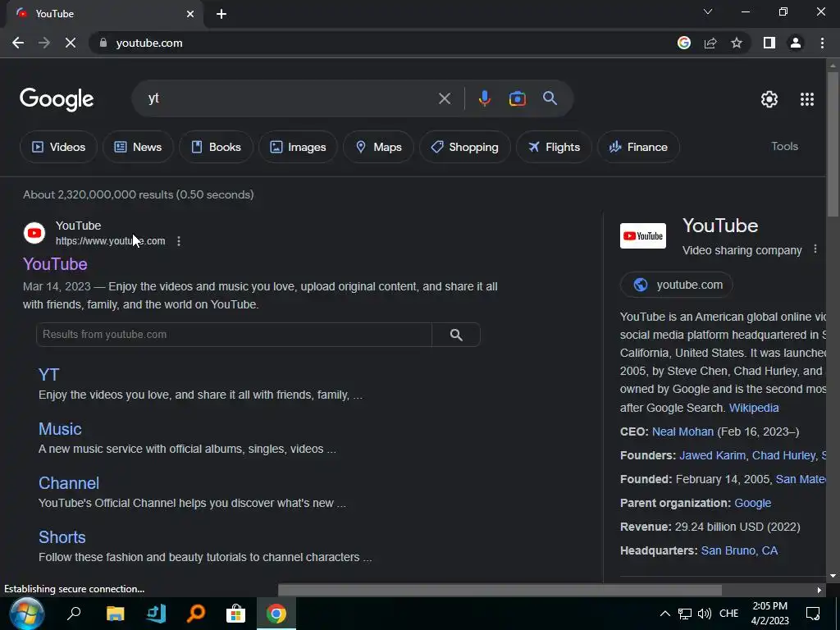Screen dimensions: 840x630
Task: Switch to the News filter tab
Action: click(138, 147)
